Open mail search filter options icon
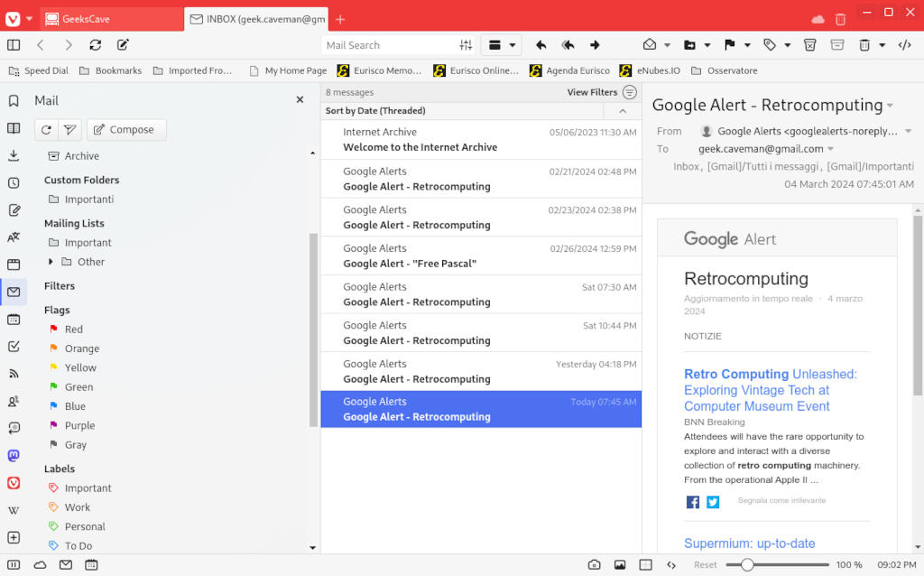The height and width of the screenshot is (576, 924). click(x=466, y=45)
